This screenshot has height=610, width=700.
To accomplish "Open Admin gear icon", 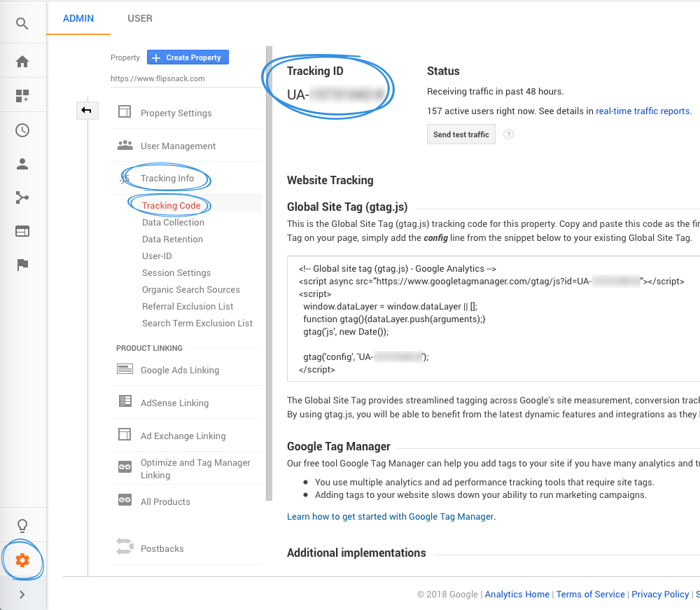I will click(22, 560).
